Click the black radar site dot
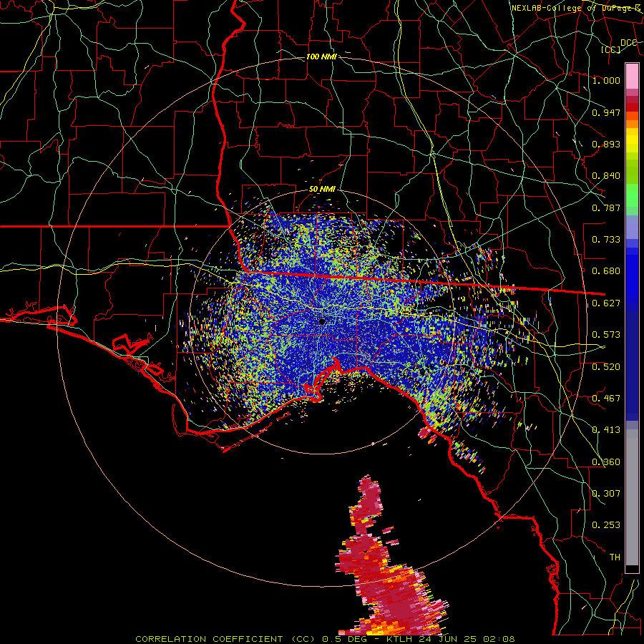Image resolution: width=644 pixels, height=644 pixels. [323, 321]
